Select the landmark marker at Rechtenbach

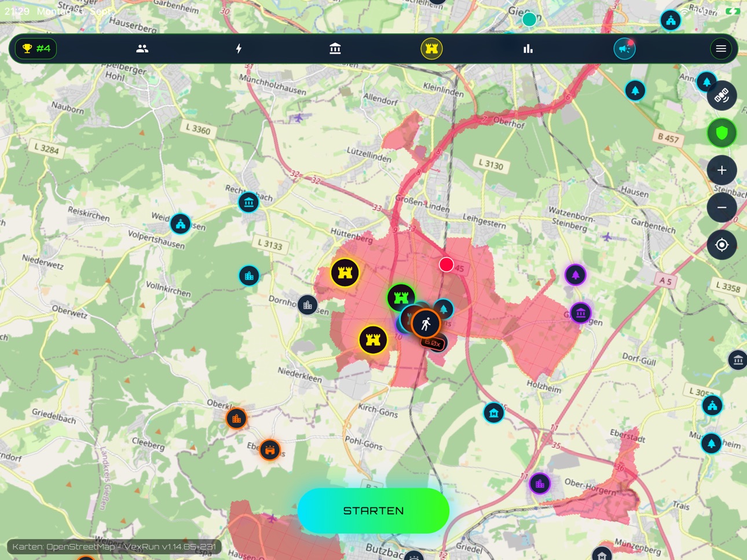(248, 202)
